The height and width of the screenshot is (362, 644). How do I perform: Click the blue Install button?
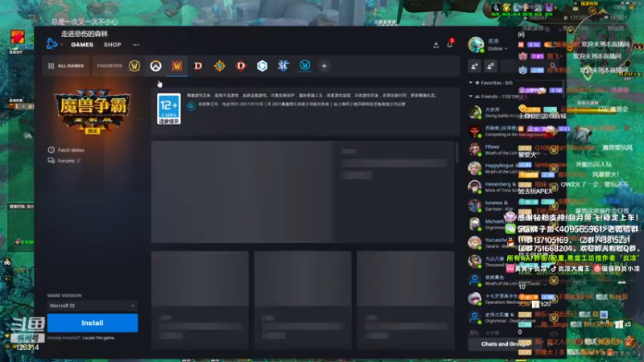(93, 323)
